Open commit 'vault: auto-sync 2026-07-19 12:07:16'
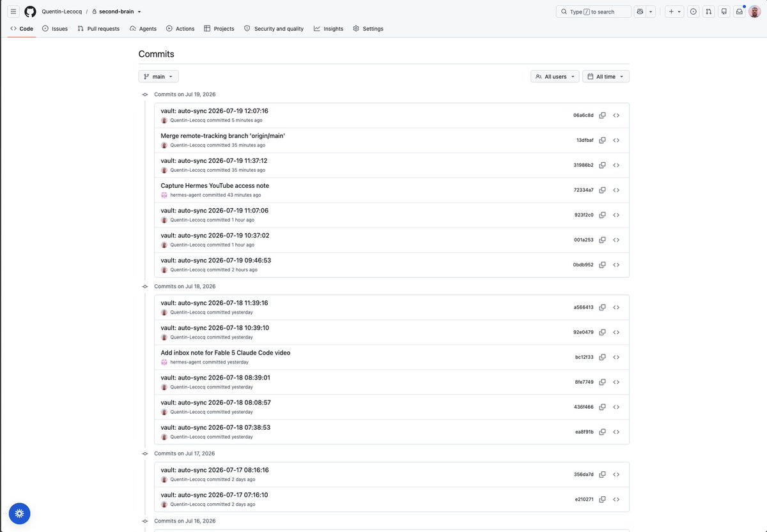Image resolution: width=767 pixels, height=532 pixels. click(215, 111)
